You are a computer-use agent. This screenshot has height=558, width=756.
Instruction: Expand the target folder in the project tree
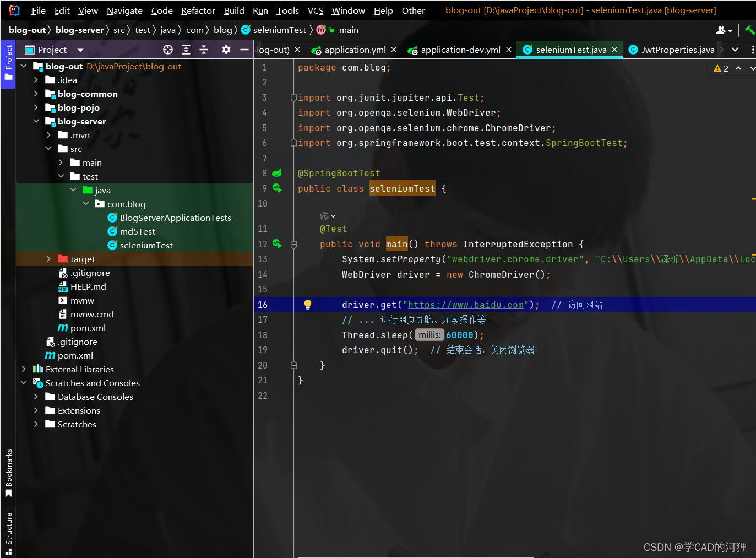pyautogui.click(x=49, y=259)
